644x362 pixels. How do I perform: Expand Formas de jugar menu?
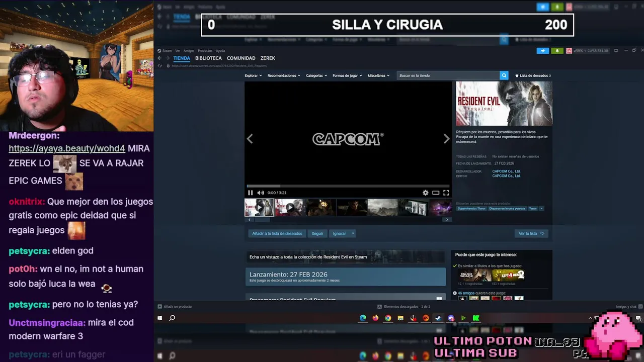click(x=347, y=75)
